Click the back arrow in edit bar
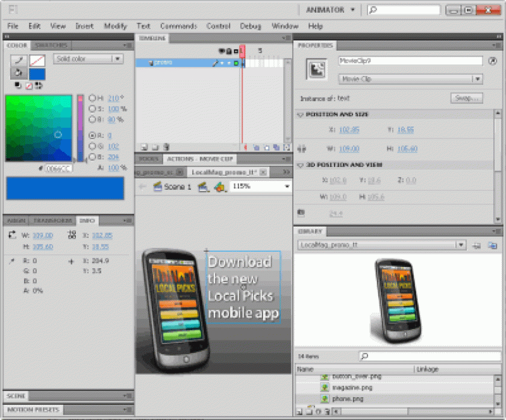 click(142, 186)
